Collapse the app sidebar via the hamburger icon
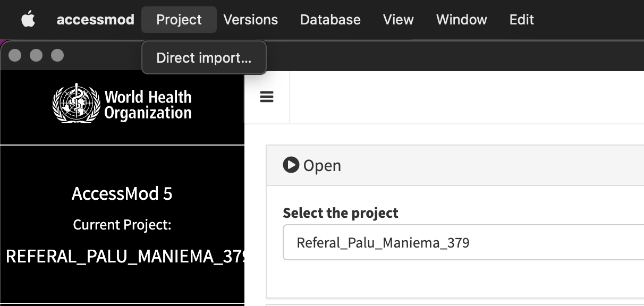The height and width of the screenshot is (306, 644). tap(266, 97)
